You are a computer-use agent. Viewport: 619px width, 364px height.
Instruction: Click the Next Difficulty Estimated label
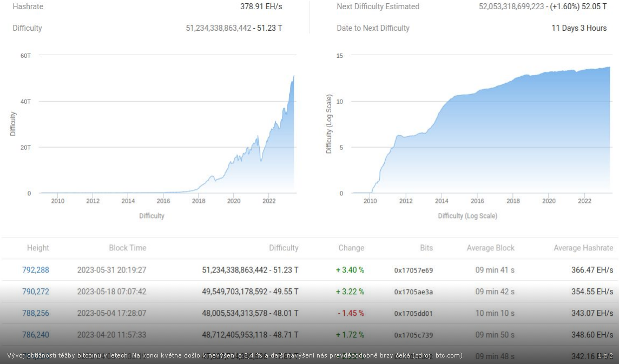pyautogui.click(x=378, y=6)
